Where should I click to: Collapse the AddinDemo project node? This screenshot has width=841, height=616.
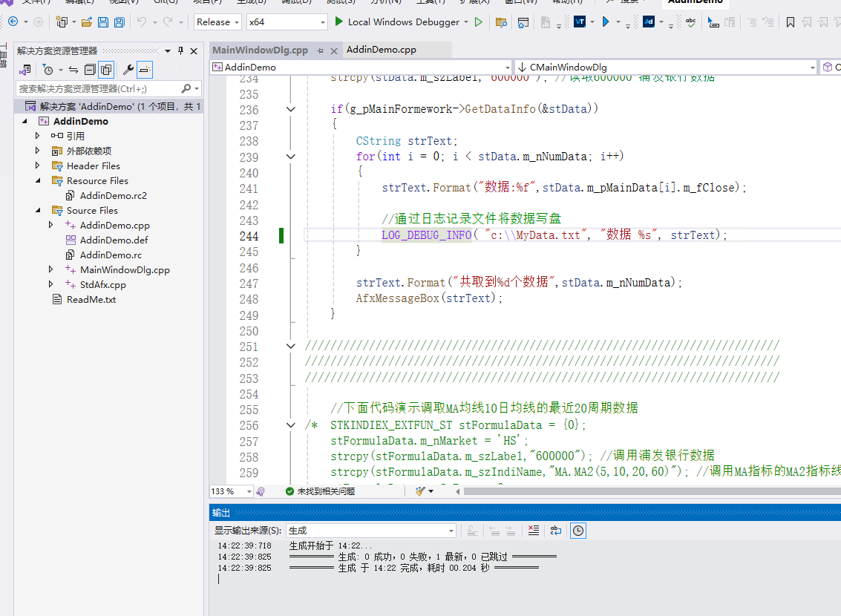[x=24, y=121]
